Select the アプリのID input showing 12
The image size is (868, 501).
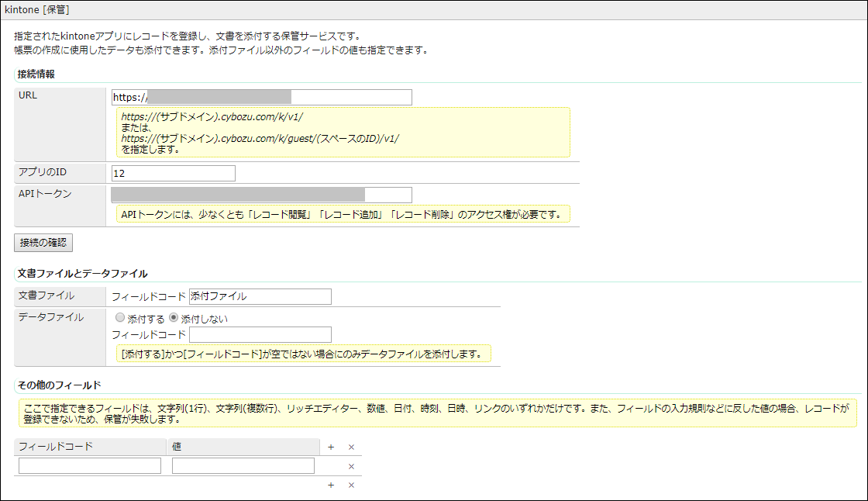[173, 172]
